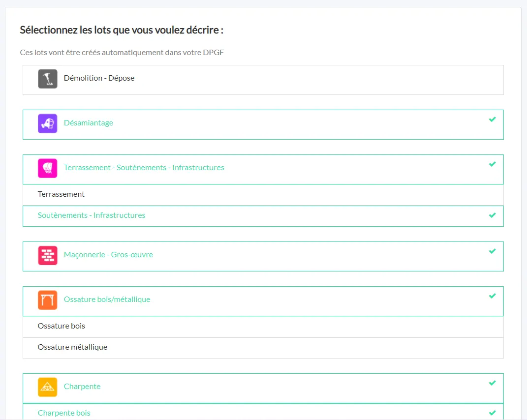This screenshot has width=527, height=420.
Task: Click the Charpente lot label
Action: (x=82, y=387)
